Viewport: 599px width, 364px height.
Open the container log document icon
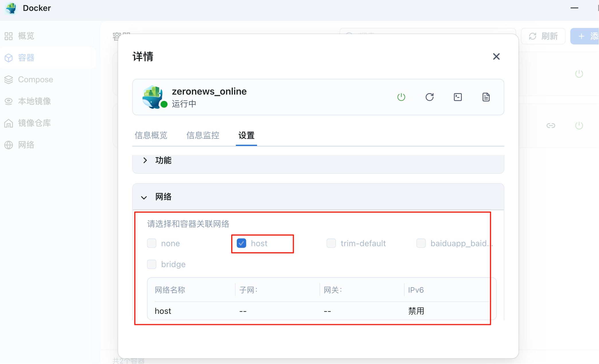click(486, 97)
